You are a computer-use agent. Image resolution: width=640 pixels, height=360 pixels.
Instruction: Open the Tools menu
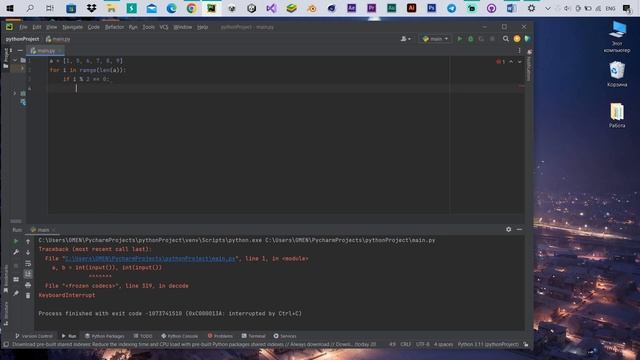(148, 27)
